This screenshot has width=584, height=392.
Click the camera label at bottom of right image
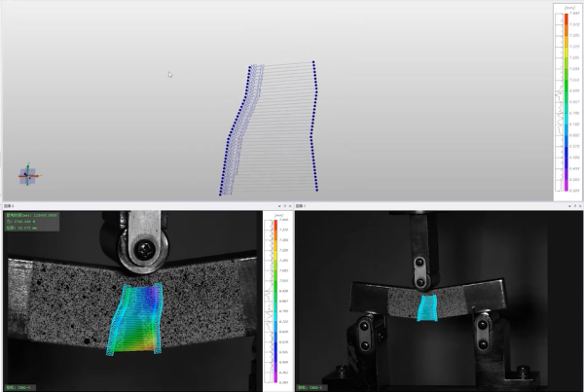[310, 387]
